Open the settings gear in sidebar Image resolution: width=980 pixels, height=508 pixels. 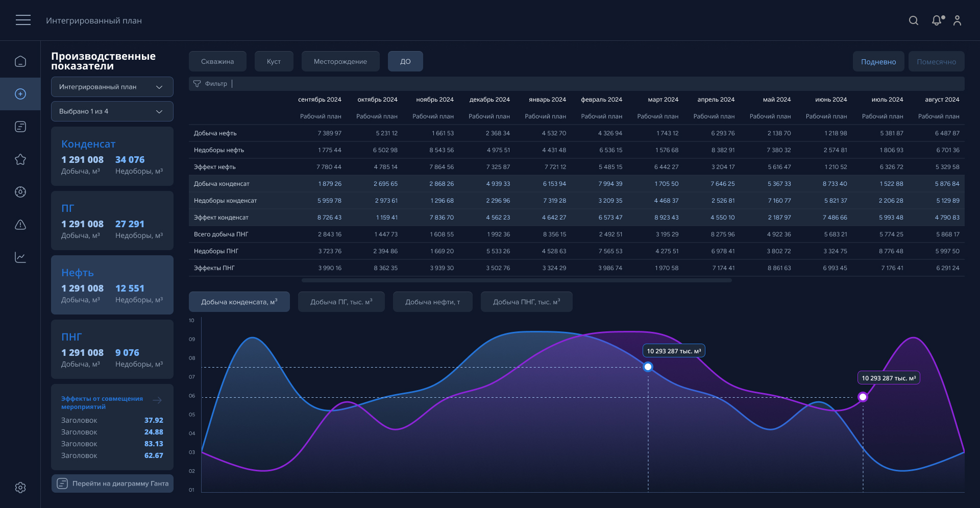pyautogui.click(x=20, y=488)
